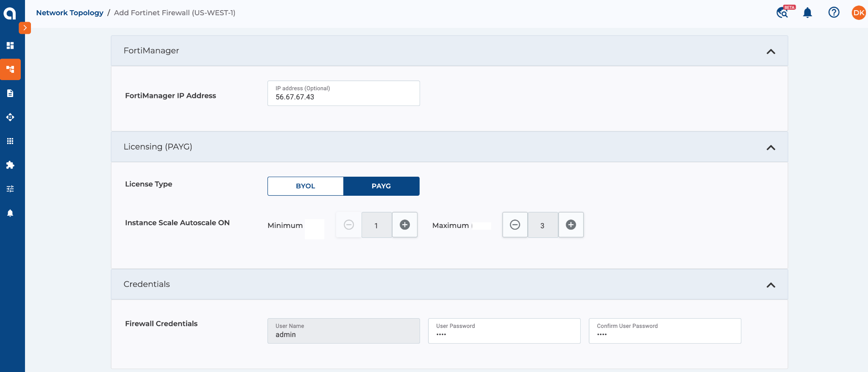Click the Confirm User Password field

[665, 331]
